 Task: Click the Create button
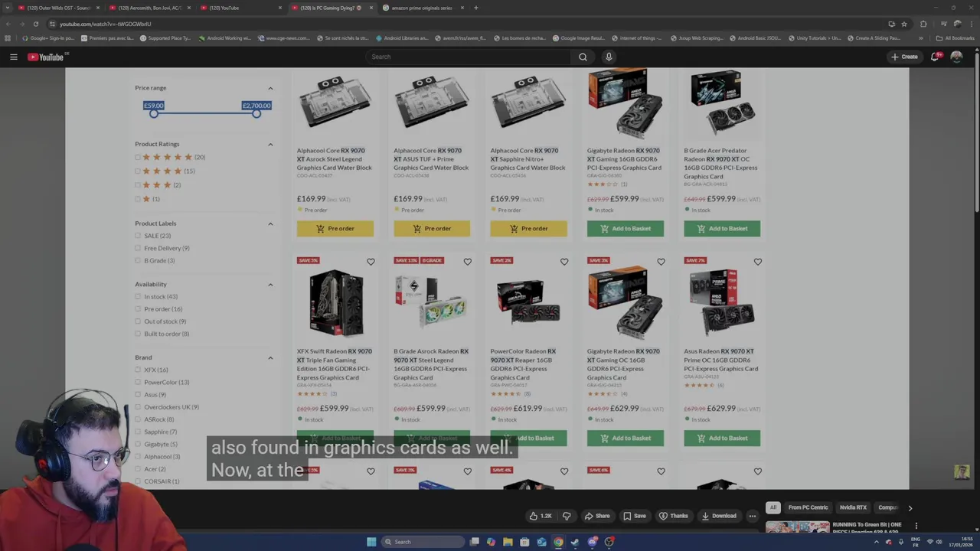(904, 57)
